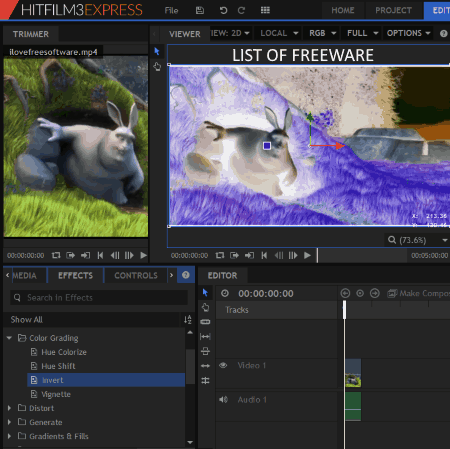Expand the Distort folder
450x449 pixels.
pos(9,408)
